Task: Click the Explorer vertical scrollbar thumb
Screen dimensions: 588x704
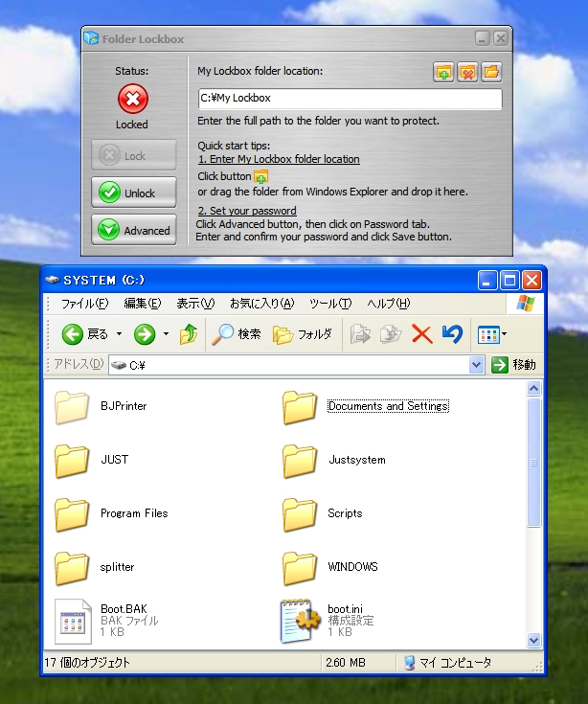Action: click(533, 463)
